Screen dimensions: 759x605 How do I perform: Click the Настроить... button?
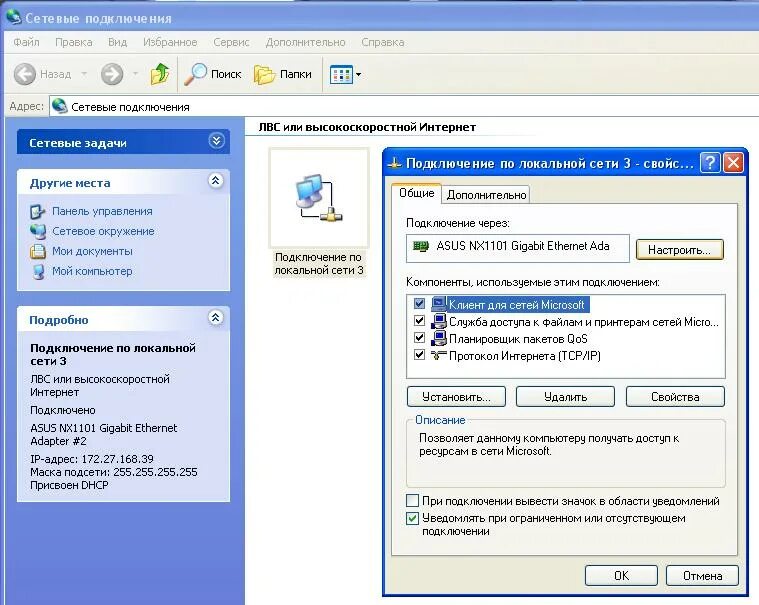[x=679, y=250]
